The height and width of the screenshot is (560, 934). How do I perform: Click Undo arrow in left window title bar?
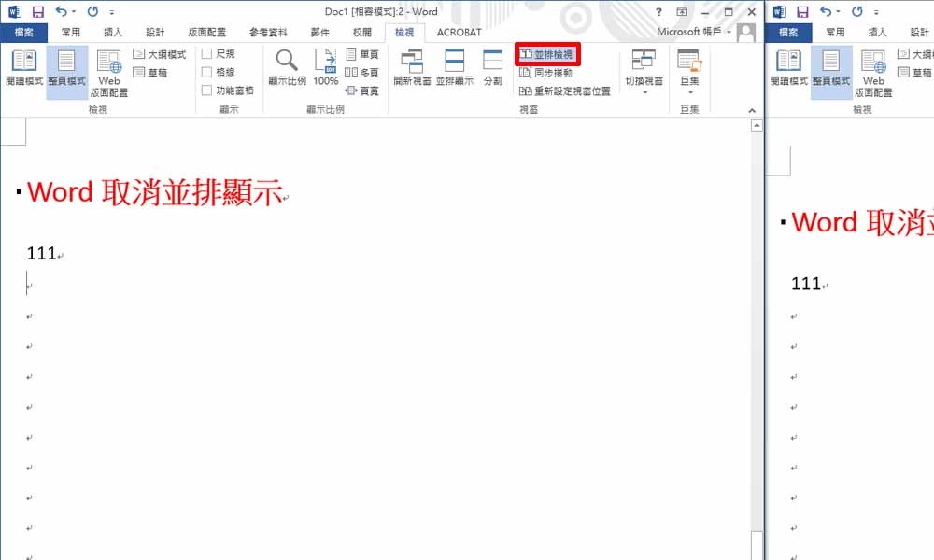pos(62,11)
